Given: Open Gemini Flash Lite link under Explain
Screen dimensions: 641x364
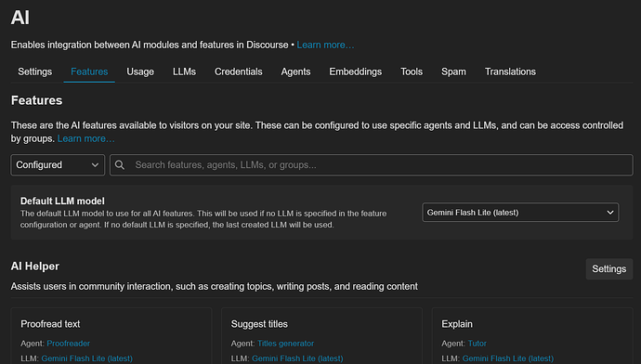Looking at the screenshot, I should tap(508, 358).
